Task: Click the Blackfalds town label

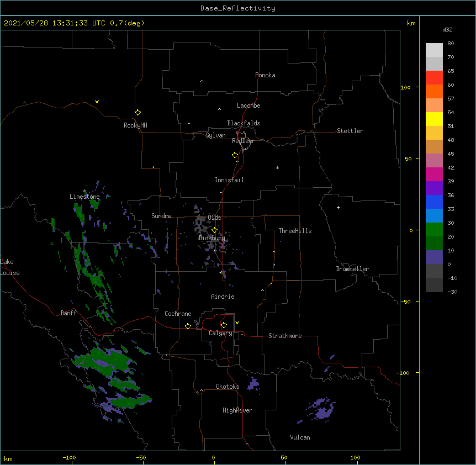Action: [x=244, y=123]
